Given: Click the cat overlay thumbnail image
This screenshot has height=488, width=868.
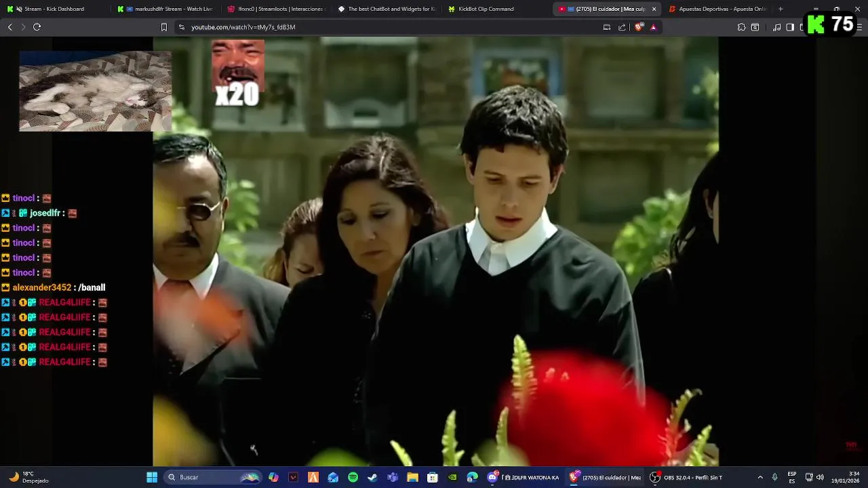Looking at the screenshot, I should [95, 91].
